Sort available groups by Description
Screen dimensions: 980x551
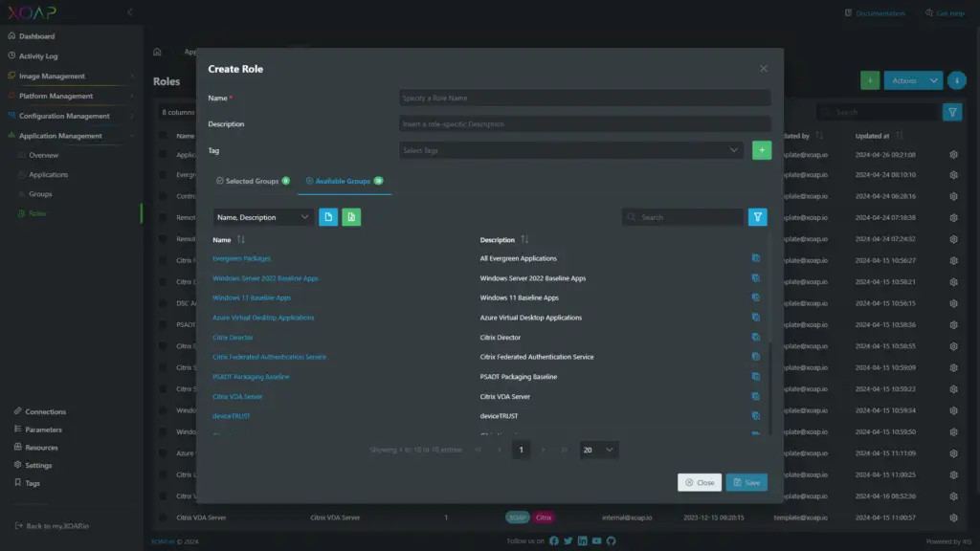pyautogui.click(x=524, y=240)
